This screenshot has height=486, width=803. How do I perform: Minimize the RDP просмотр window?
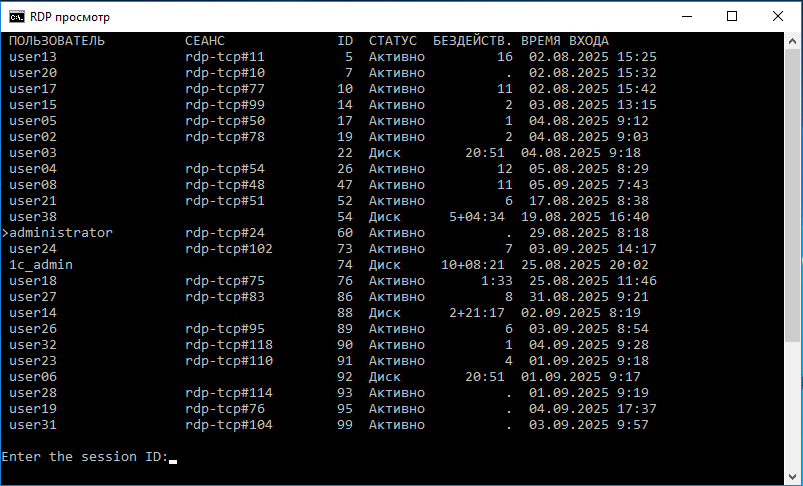(x=686, y=16)
